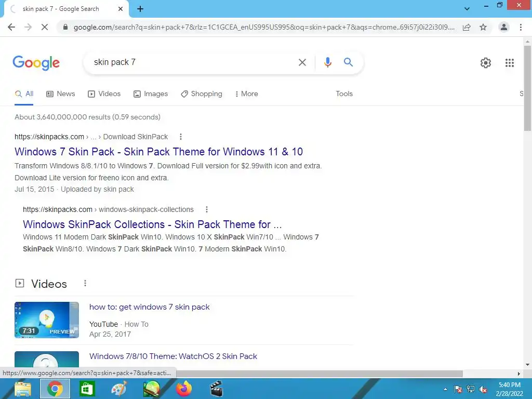532x399 pixels.
Task: Click into the search input field
Action: click(x=192, y=62)
